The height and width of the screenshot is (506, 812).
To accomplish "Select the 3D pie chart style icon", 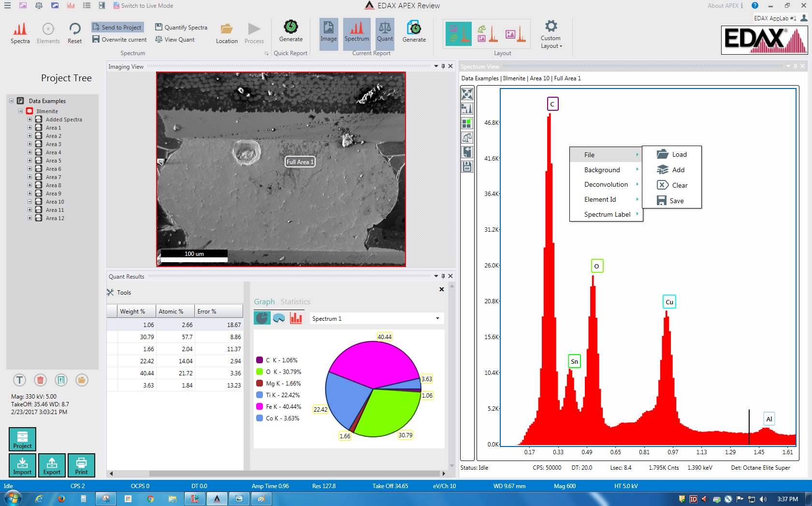I will pyautogui.click(x=279, y=318).
